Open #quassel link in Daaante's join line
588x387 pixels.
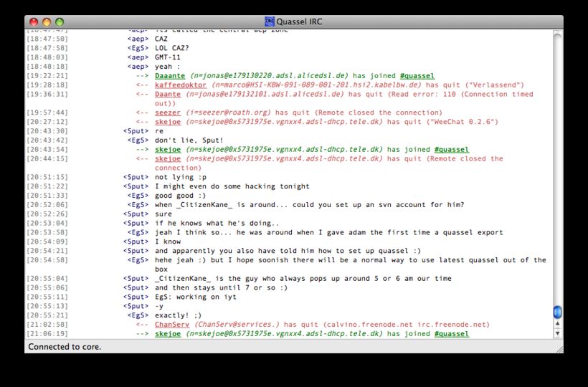point(417,76)
